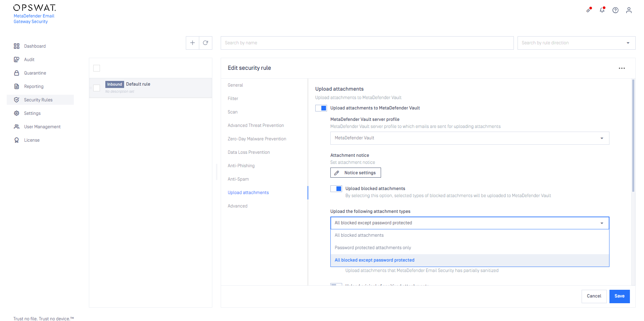This screenshot has width=644, height=321.
Task: Click the Cancel button
Action: (x=594, y=296)
